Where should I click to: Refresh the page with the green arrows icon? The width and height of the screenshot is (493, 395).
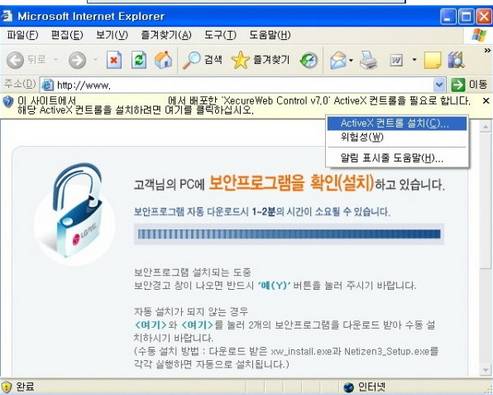point(139,60)
